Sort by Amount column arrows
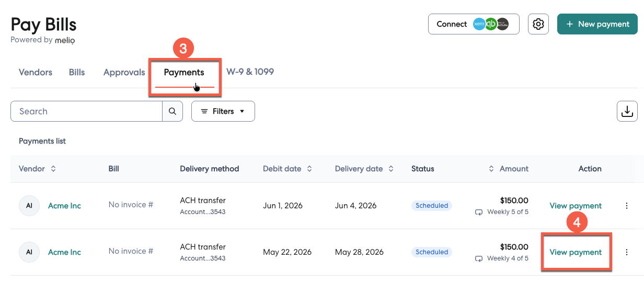 pos(491,169)
